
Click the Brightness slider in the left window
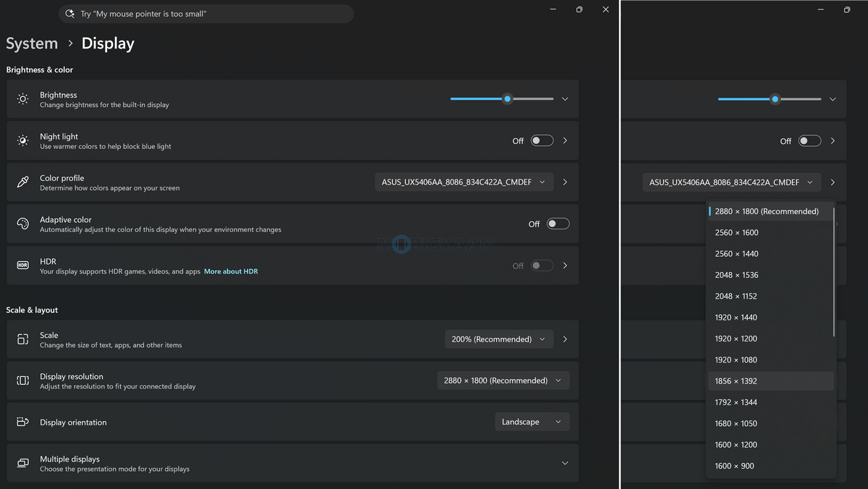(x=502, y=99)
